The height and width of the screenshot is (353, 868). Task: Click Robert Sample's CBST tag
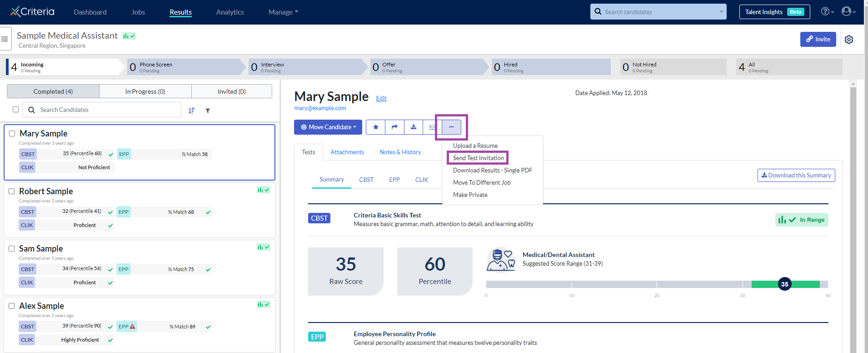[x=28, y=212]
